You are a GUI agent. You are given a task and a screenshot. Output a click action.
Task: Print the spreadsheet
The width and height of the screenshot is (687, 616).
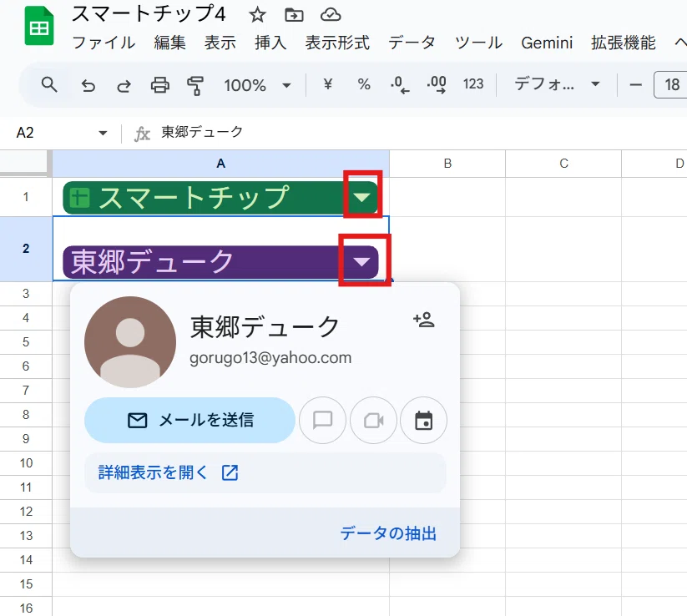(x=160, y=85)
